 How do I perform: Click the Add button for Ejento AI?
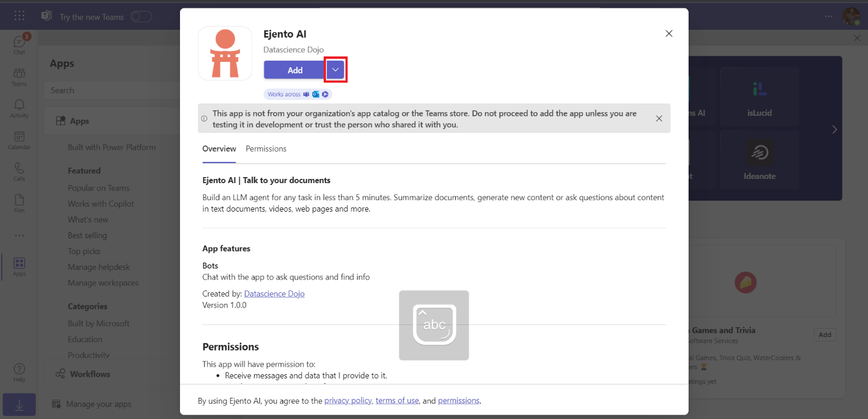point(295,70)
